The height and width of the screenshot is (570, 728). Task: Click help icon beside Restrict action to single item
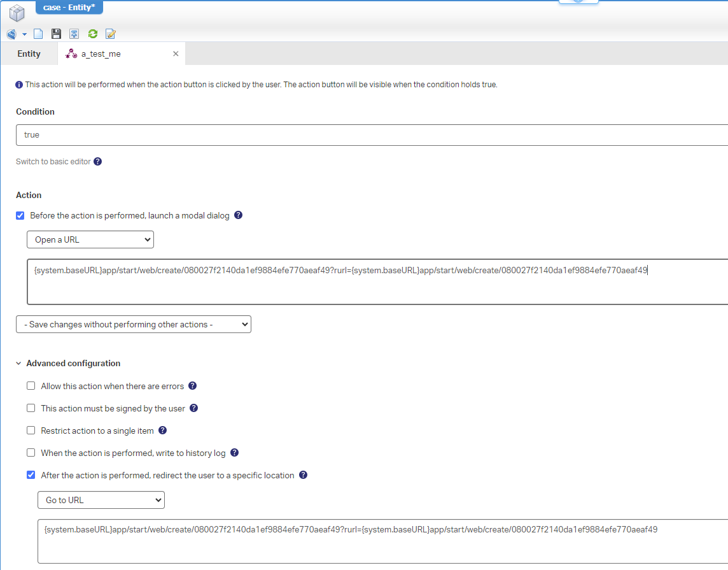pyautogui.click(x=162, y=431)
